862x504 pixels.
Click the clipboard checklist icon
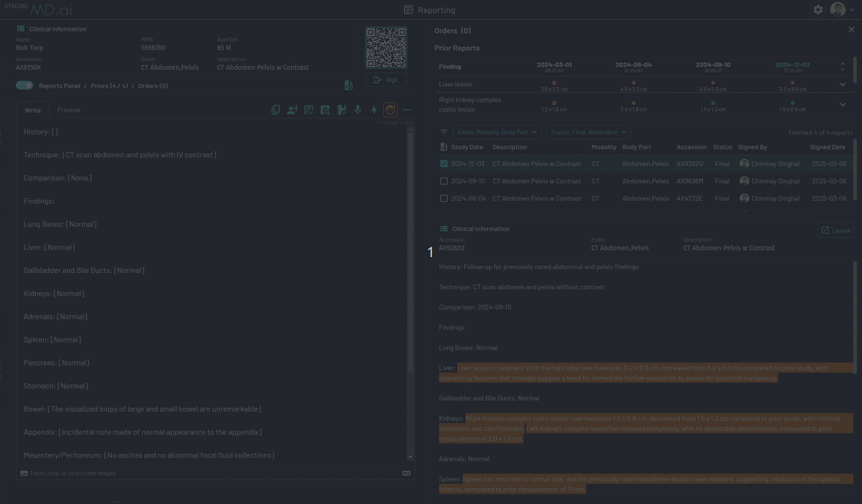[309, 110]
